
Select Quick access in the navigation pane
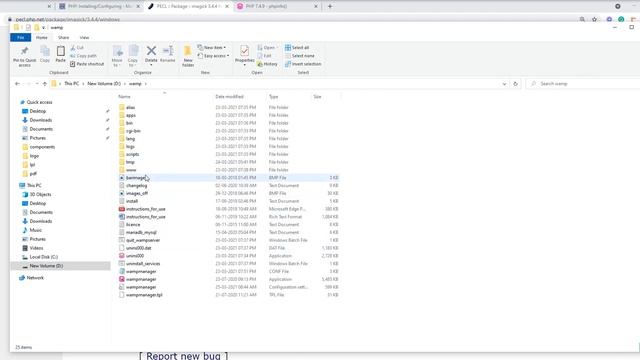point(39,102)
